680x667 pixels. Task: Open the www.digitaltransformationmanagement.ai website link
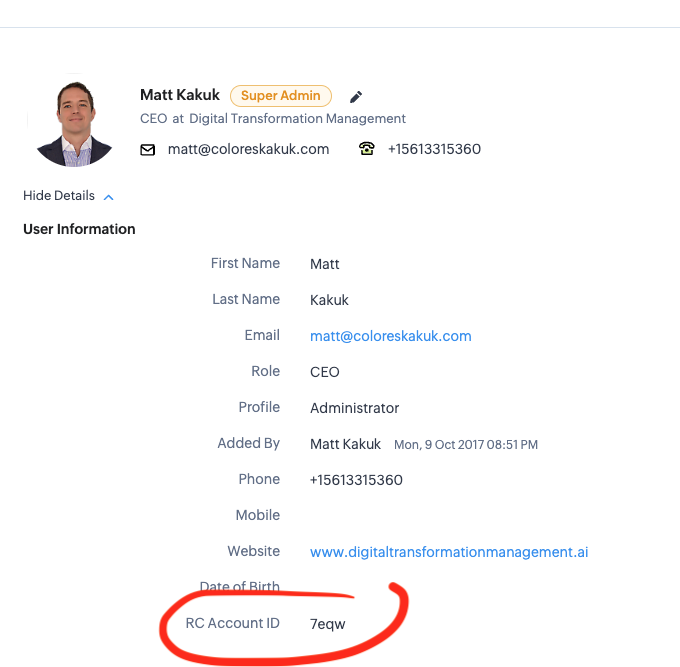pyautogui.click(x=449, y=552)
